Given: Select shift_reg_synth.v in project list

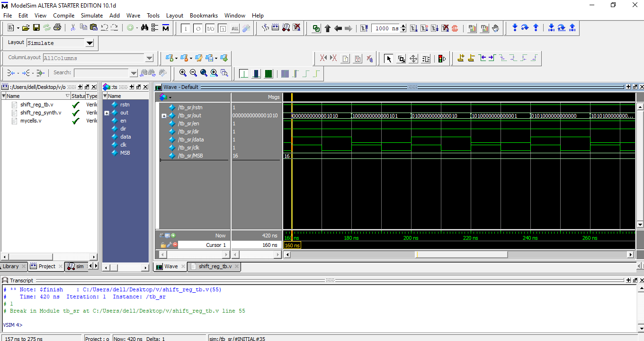Looking at the screenshot, I should pos(40,113).
